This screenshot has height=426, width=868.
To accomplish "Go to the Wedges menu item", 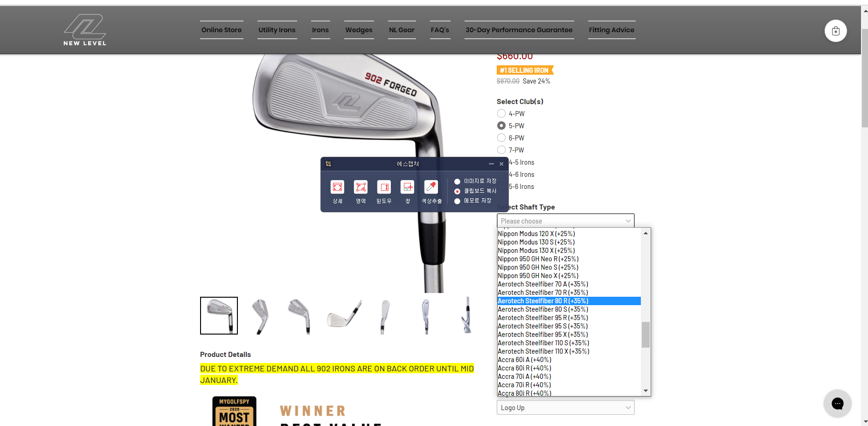I will (x=359, y=30).
